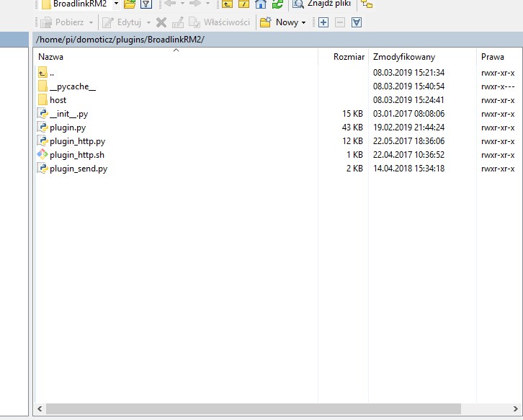
Task: Click the Znajdź pliki button
Action: 322,4
